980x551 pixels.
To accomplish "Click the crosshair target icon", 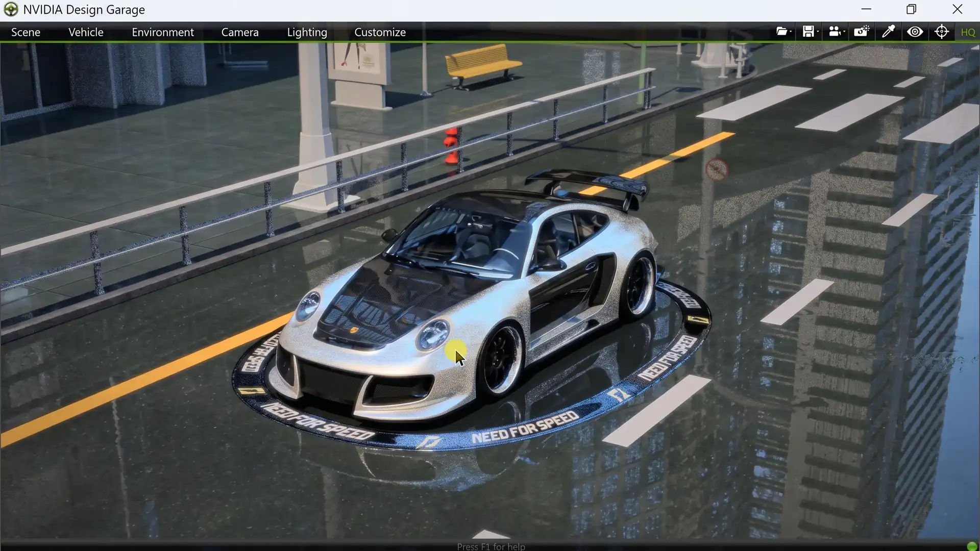I will [x=942, y=32].
